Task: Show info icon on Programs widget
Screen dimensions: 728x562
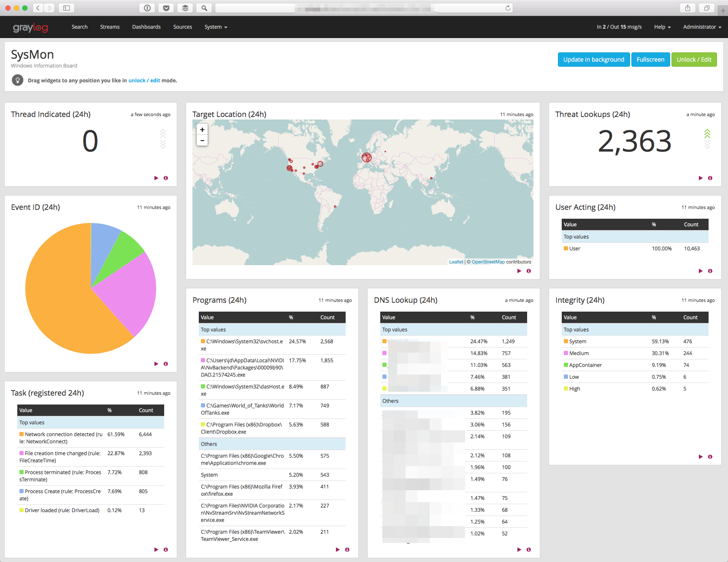Action: click(x=347, y=550)
